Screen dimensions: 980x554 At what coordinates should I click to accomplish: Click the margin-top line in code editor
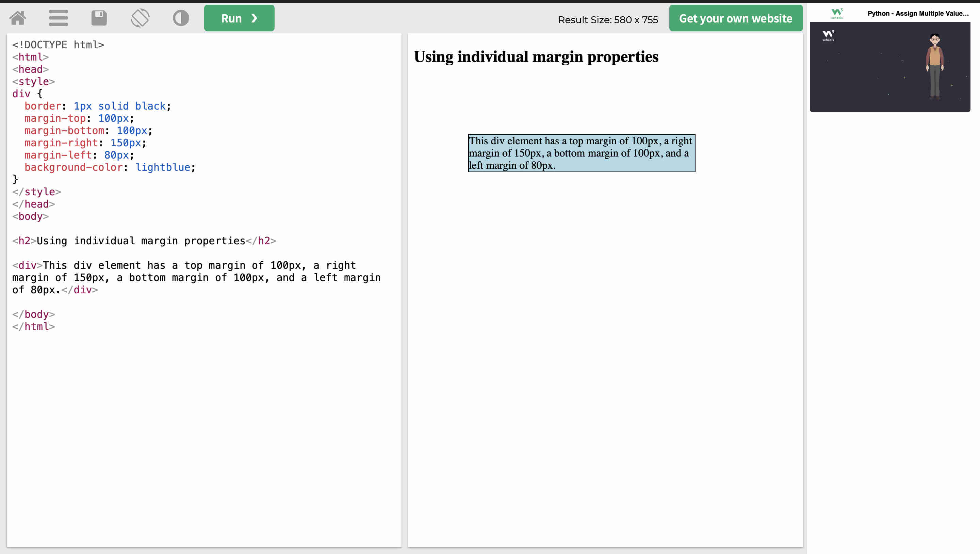pyautogui.click(x=79, y=118)
